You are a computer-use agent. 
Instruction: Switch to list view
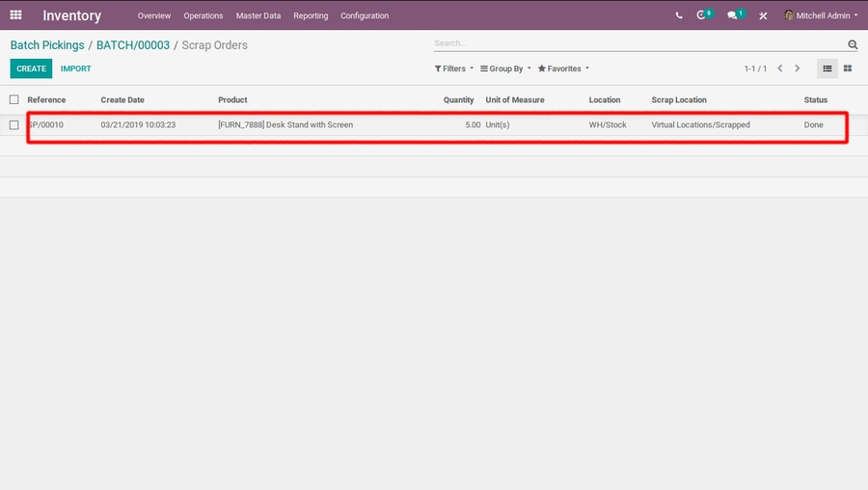(827, 68)
